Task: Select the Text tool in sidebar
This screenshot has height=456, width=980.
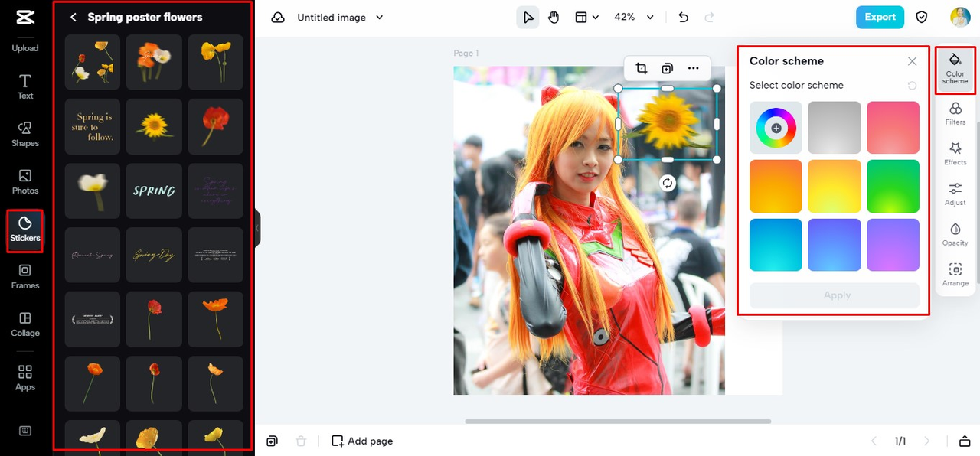Action: point(25,87)
